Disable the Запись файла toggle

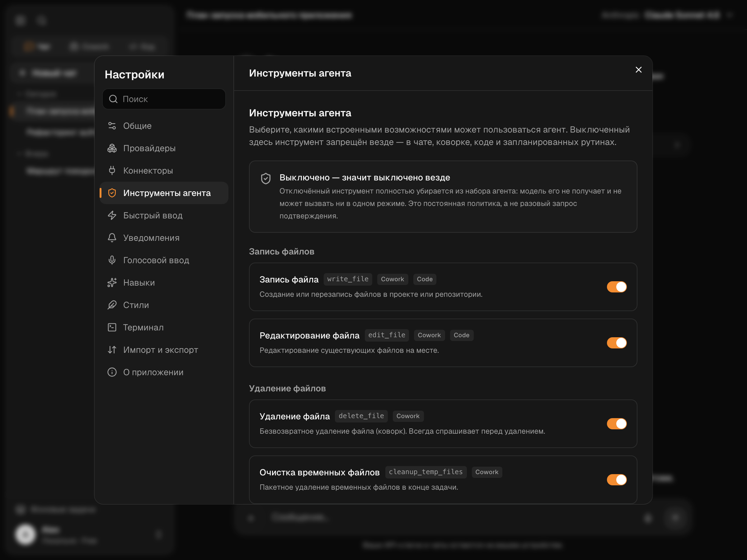click(x=617, y=287)
